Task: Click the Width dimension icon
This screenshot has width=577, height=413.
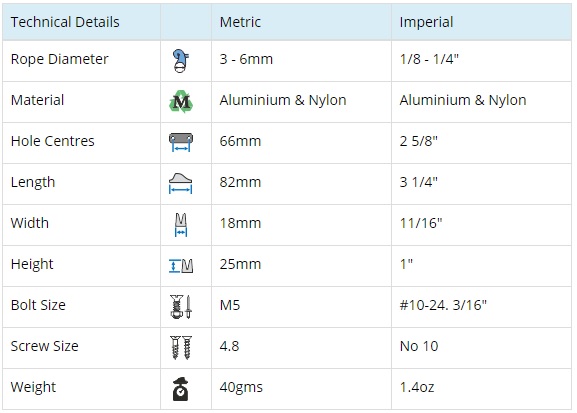Action: 181,225
